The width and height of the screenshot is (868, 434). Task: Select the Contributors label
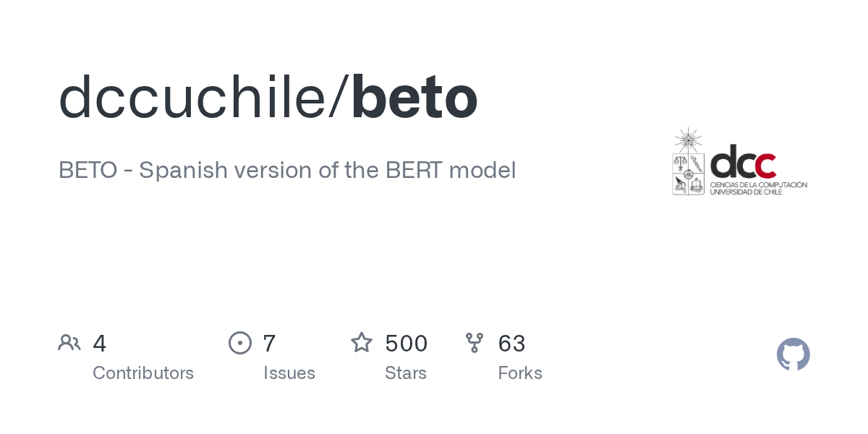click(x=143, y=373)
